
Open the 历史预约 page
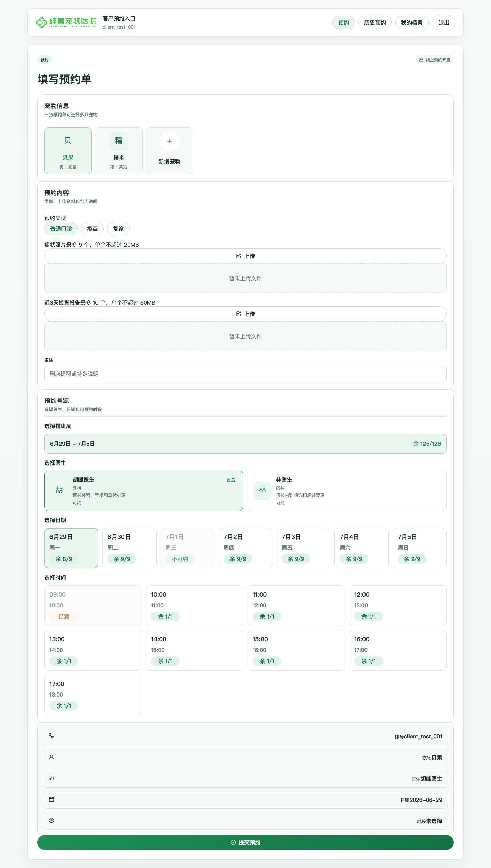(375, 22)
